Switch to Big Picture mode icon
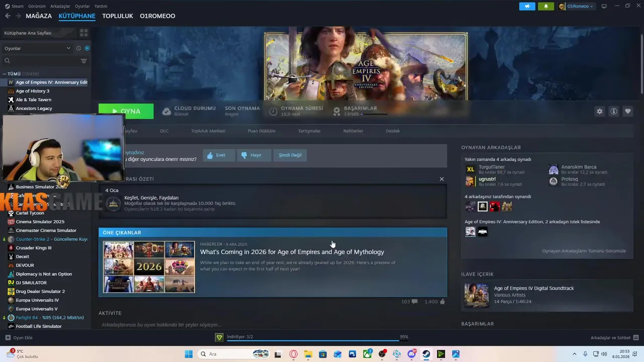This screenshot has height=362, width=644. (x=604, y=6)
